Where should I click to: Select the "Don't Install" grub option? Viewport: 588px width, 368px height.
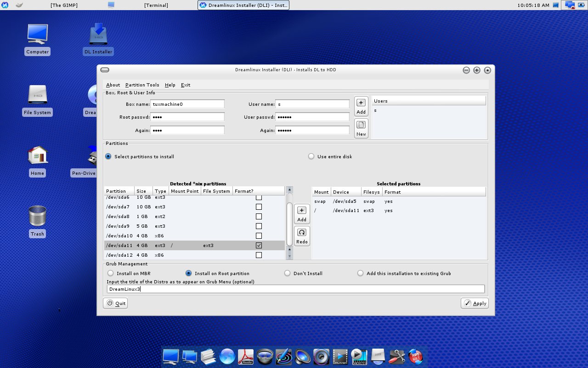tap(287, 273)
